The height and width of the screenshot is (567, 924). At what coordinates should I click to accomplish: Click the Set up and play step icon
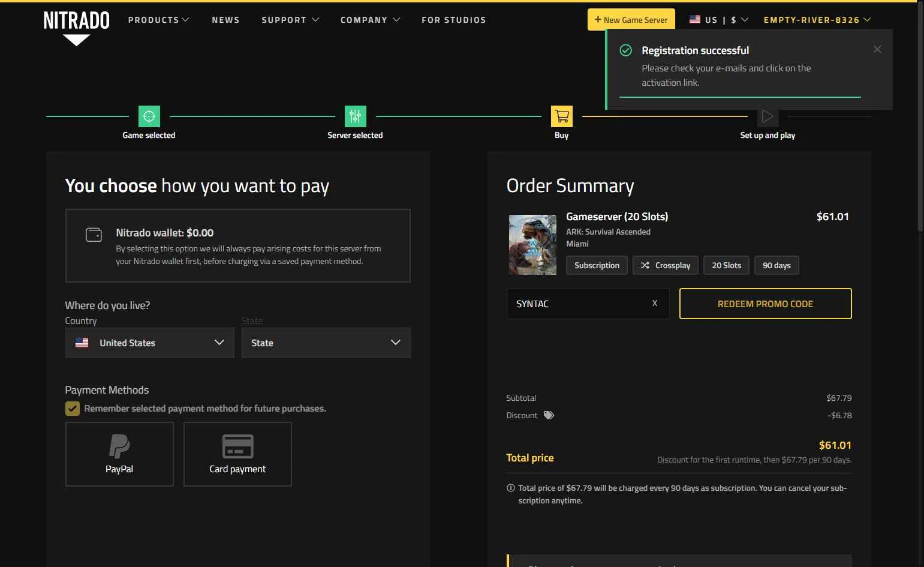[x=768, y=116]
